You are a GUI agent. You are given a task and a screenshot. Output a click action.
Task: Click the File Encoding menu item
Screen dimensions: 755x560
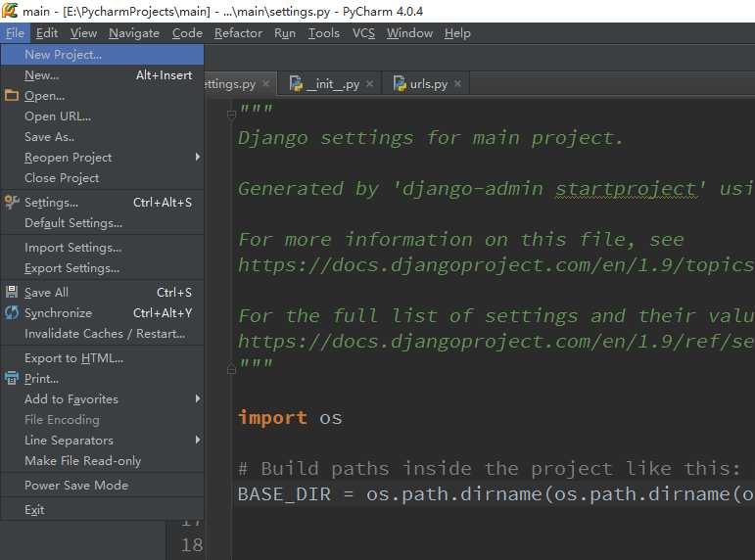click(x=102, y=419)
